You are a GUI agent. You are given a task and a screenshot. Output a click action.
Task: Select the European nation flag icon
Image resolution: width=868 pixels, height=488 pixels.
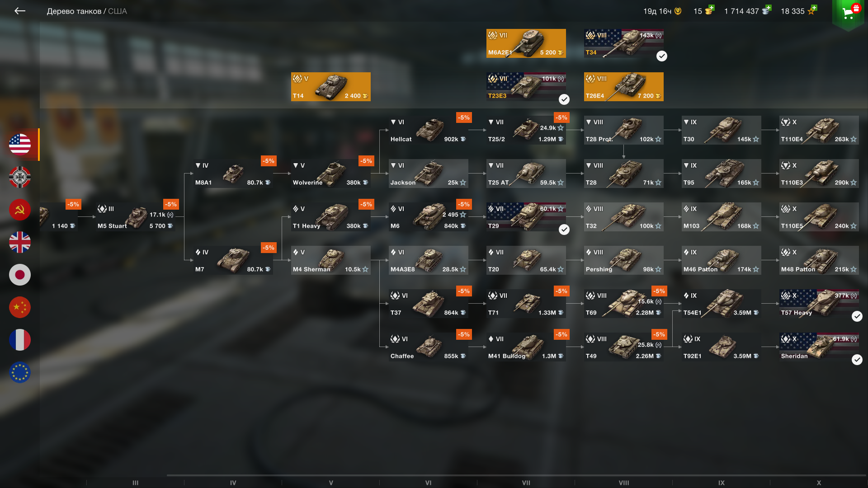20,372
